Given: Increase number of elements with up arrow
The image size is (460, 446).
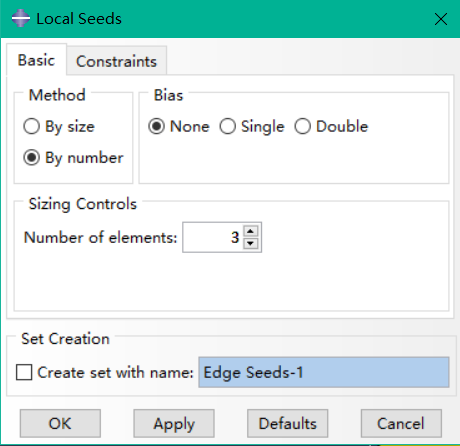Looking at the screenshot, I should tap(251, 231).
